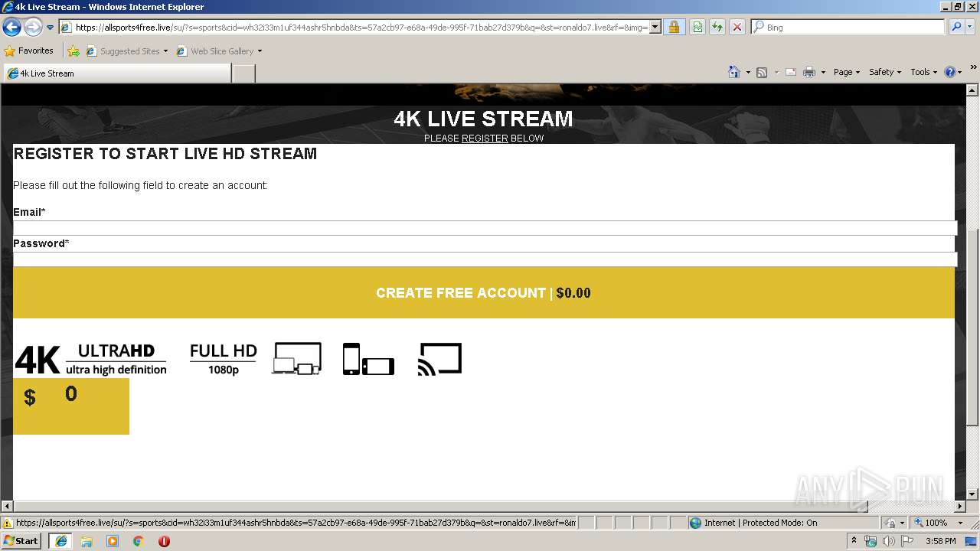The height and width of the screenshot is (551, 980).
Task: Click the Full HD 1080p logo
Action: click(224, 359)
